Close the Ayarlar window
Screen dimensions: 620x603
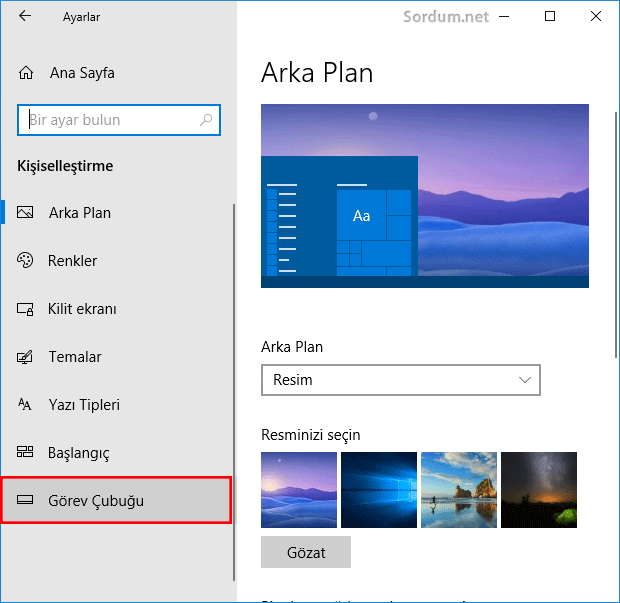point(596,17)
